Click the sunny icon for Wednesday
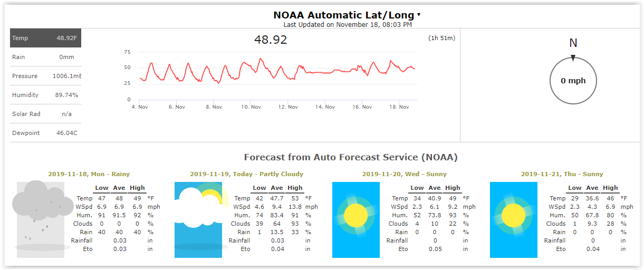 pyautogui.click(x=356, y=220)
